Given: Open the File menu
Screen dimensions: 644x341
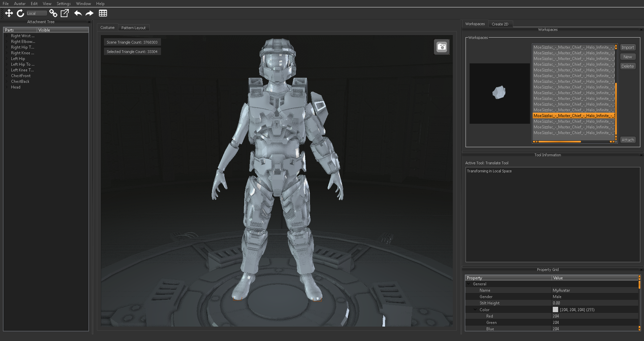Looking at the screenshot, I should click(6, 3).
